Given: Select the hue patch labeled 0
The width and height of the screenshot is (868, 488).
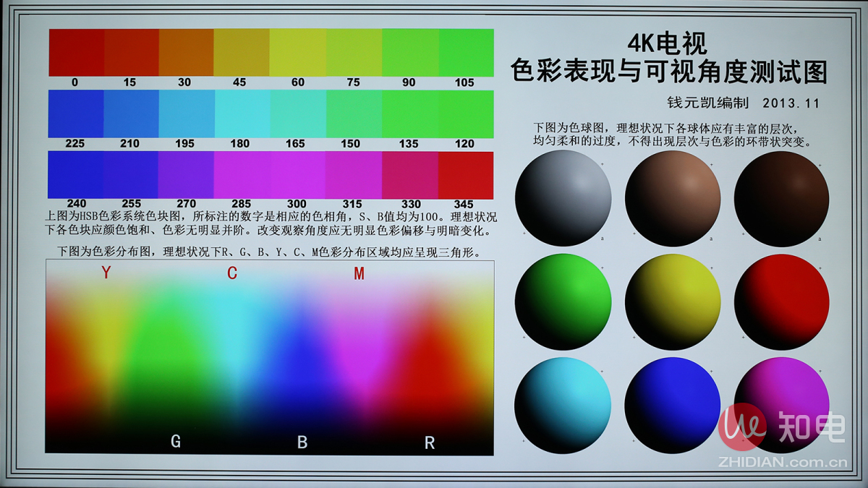Looking at the screenshot, I should 75,53.
